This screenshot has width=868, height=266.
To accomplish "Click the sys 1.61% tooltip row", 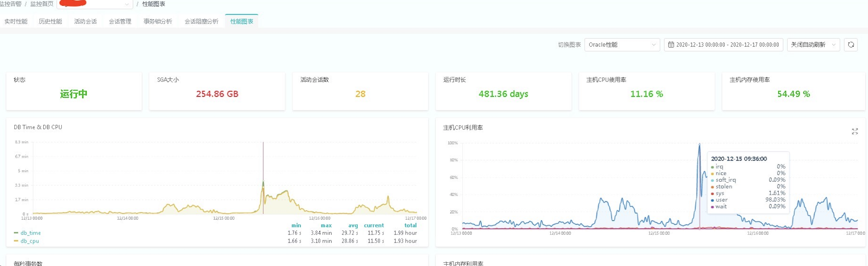I will tap(748, 193).
